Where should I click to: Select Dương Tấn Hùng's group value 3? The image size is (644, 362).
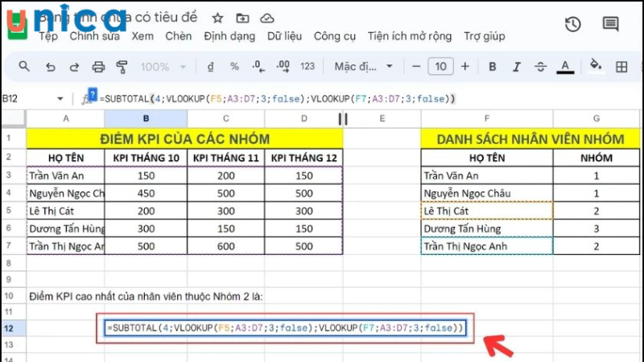(597, 228)
